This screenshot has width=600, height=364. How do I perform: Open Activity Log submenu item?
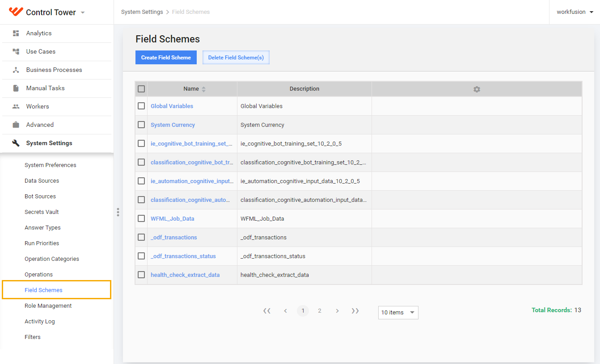(x=40, y=322)
